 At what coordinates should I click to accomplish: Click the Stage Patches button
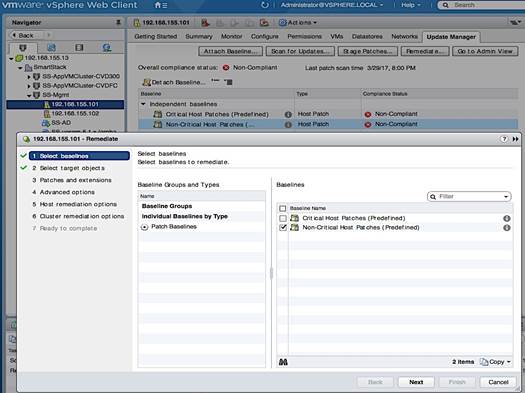pos(368,51)
